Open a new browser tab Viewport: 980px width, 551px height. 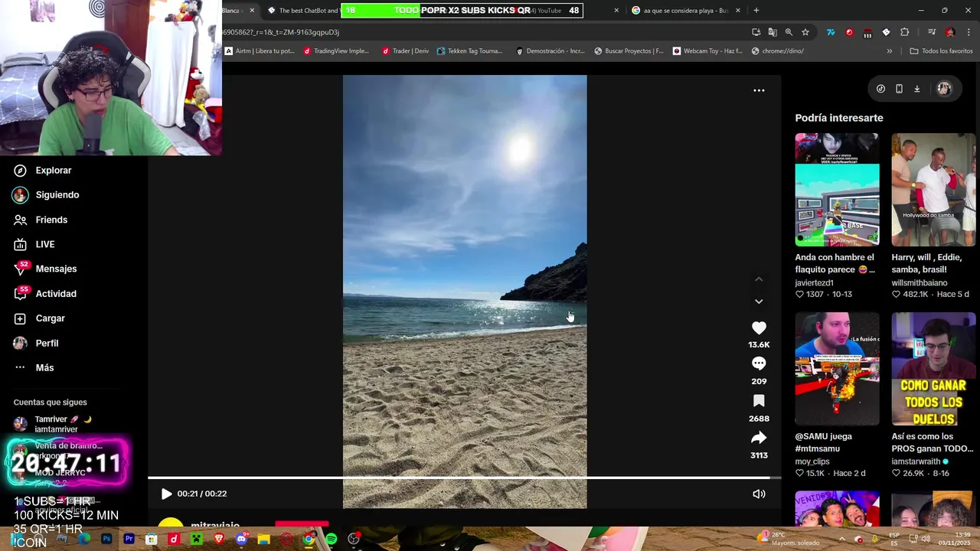[x=756, y=11]
